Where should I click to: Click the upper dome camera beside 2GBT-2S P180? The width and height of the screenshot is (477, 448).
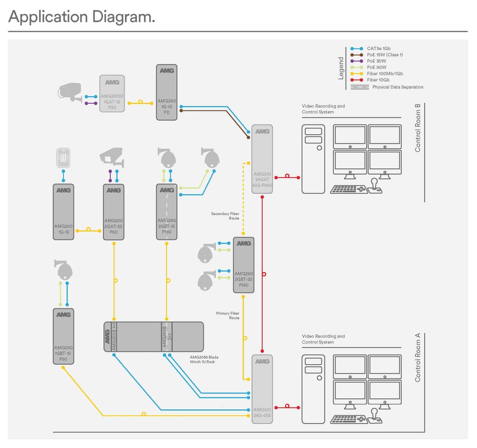click(206, 253)
